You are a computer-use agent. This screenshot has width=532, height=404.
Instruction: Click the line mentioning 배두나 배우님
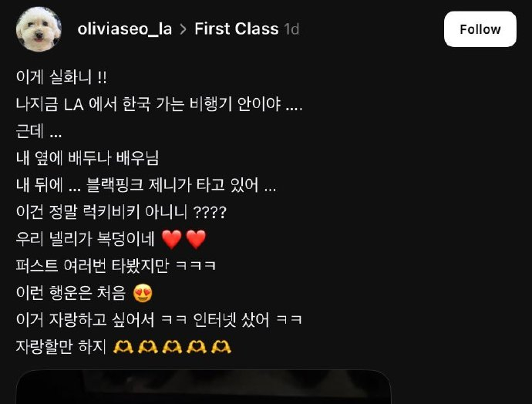coord(88,158)
